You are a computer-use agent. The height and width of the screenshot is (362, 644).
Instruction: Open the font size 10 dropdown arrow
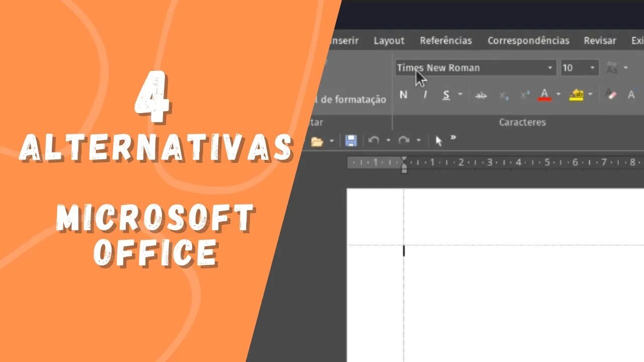[592, 68]
